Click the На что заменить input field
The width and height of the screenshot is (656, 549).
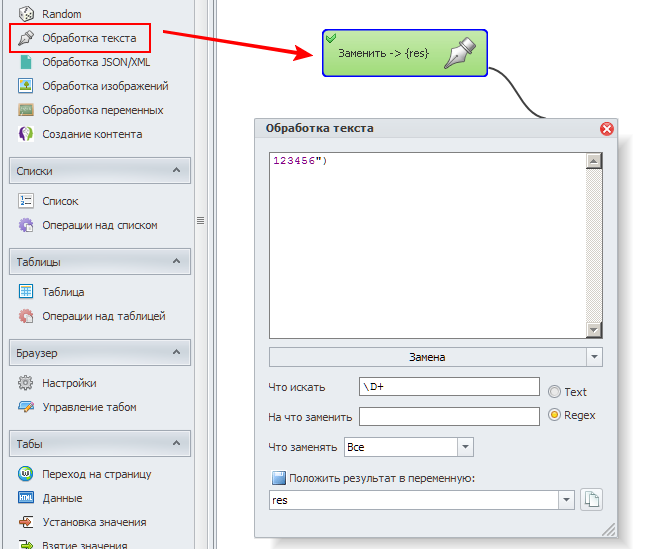click(x=449, y=416)
